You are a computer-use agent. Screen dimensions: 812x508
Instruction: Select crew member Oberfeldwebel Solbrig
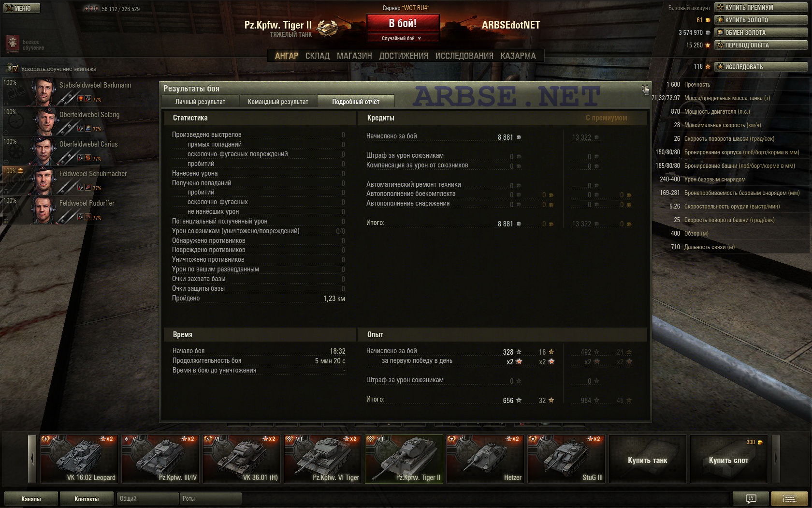click(x=80, y=121)
